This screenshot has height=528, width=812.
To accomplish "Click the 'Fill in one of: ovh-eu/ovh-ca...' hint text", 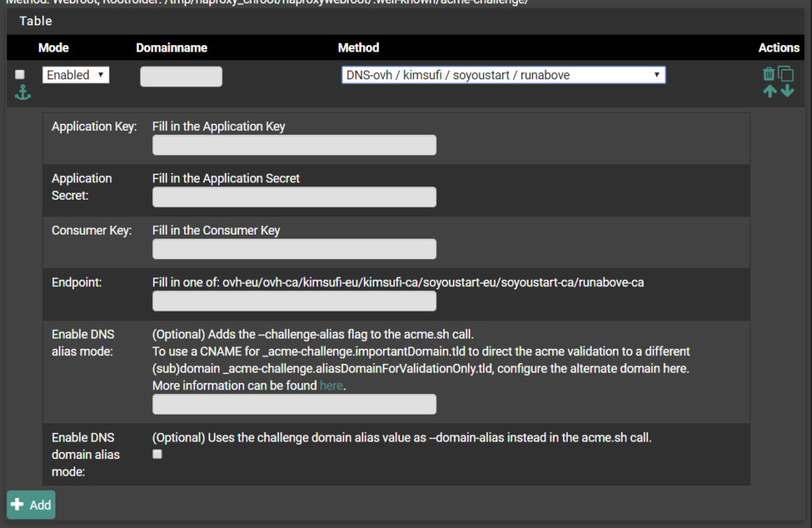I will click(398, 283).
